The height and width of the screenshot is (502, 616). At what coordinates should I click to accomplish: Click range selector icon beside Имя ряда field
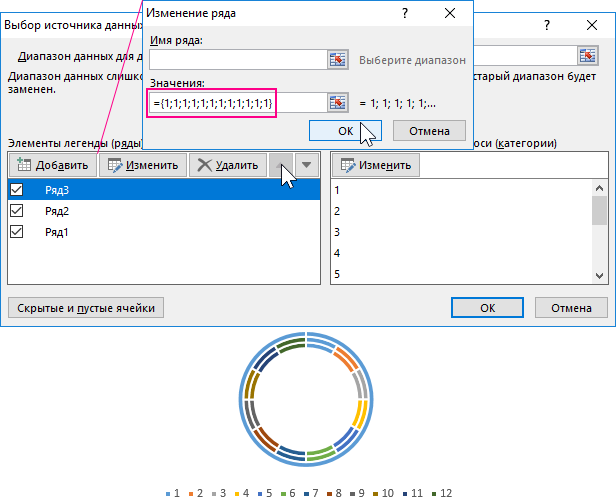(338, 60)
